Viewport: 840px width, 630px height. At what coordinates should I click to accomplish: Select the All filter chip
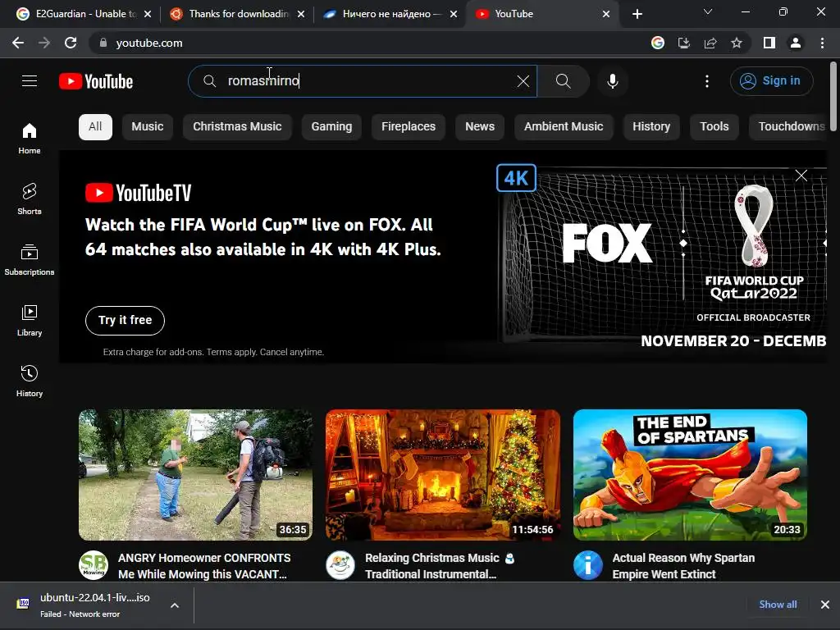95,127
